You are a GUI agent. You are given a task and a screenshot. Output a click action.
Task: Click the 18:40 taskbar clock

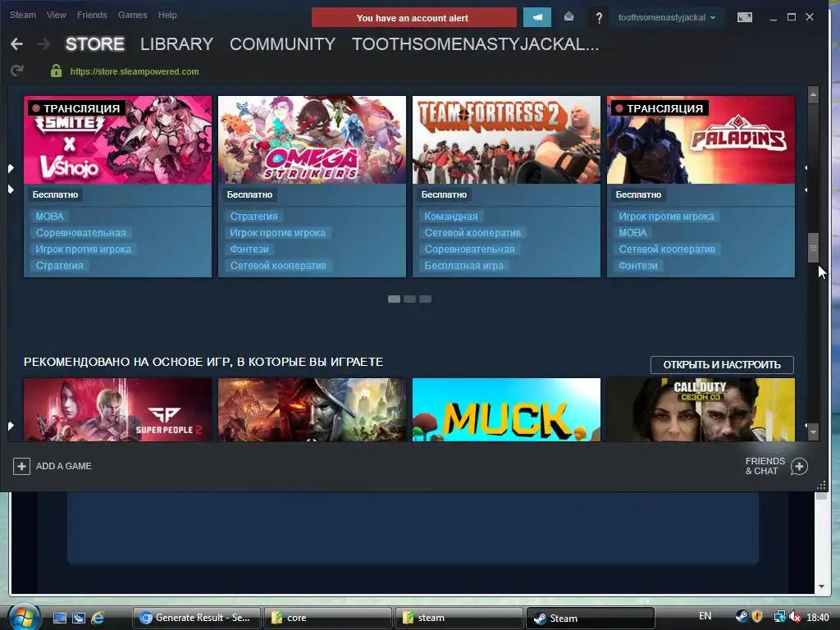click(818, 617)
